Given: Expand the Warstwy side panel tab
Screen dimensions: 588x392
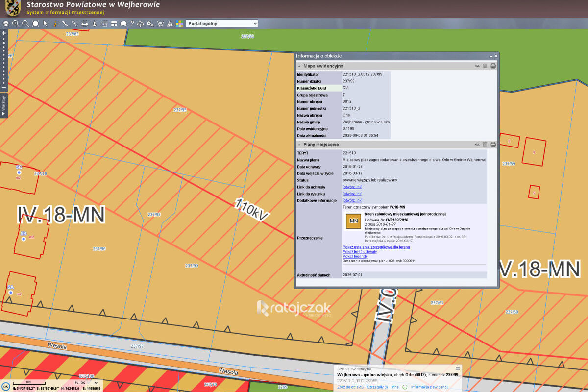Looking at the screenshot, I should pos(3,105).
